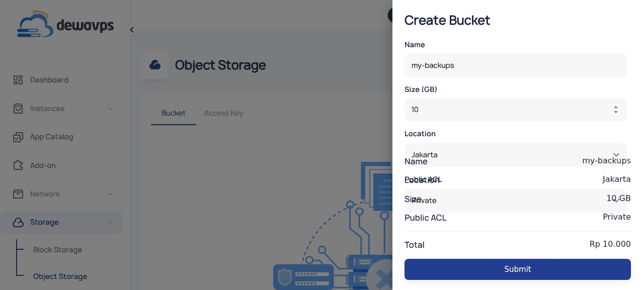The width and height of the screenshot is (644, 290).
Task: Click the Object Storage header cloud icon
Action: coord(155,65)
